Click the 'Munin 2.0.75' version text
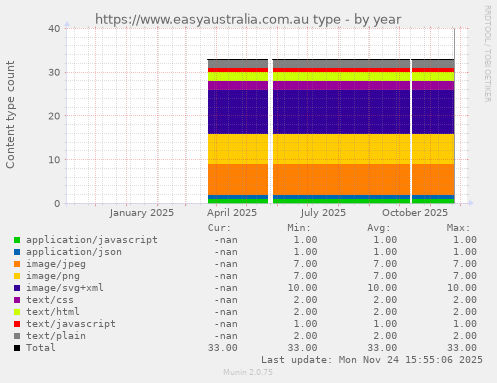 pyautogui.click(x=248, y=372)
